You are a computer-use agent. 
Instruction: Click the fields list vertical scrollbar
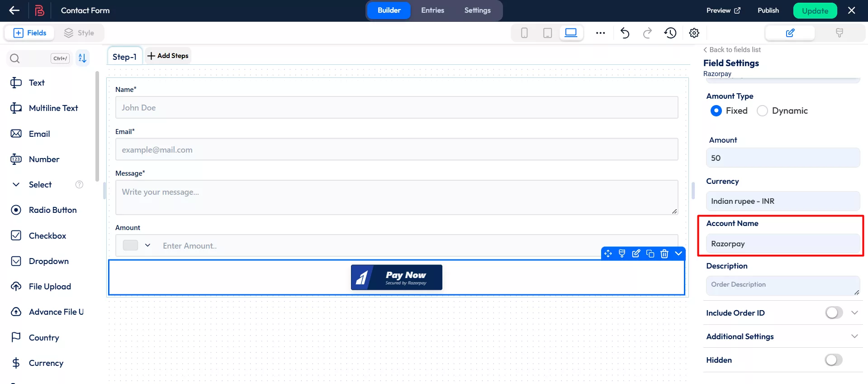pyautogui.click(x=97, y=127)
